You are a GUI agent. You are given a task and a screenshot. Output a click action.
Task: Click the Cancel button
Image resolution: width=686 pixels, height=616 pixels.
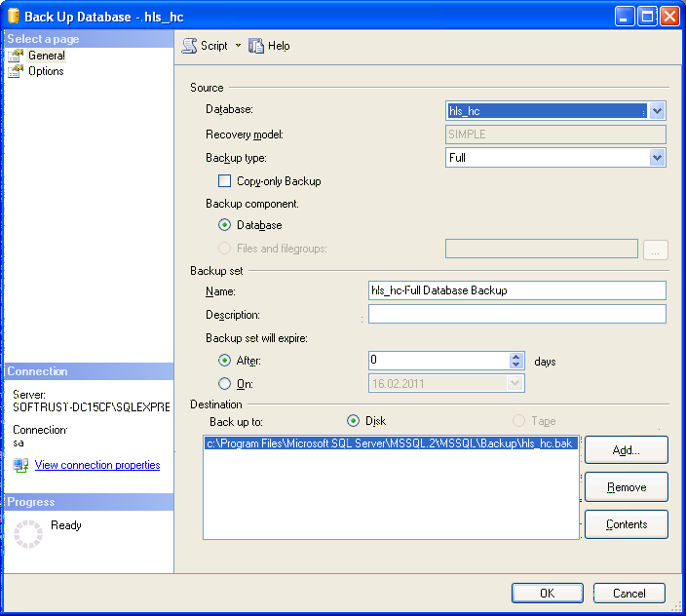point(629,593)
